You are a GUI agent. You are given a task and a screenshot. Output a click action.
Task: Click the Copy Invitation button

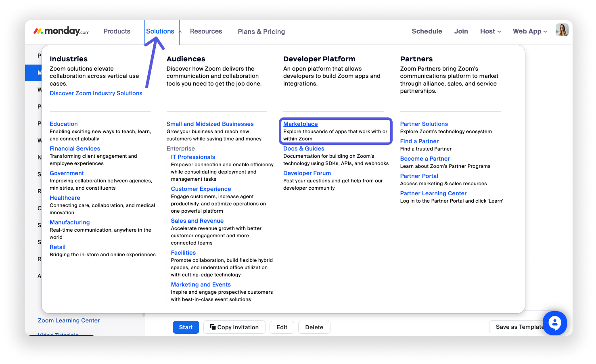point(234,327)
